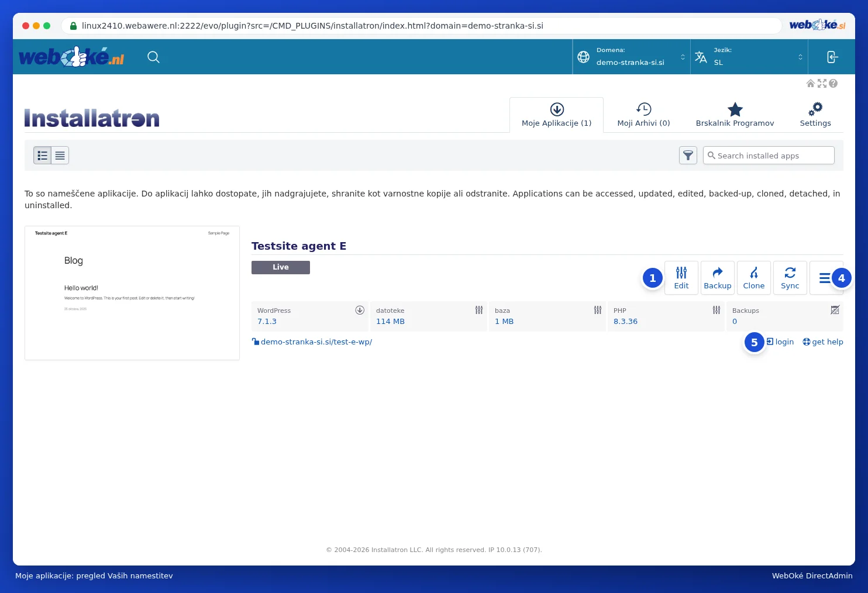Click the Backup button
868x593 pixels.
pos(718,278)
